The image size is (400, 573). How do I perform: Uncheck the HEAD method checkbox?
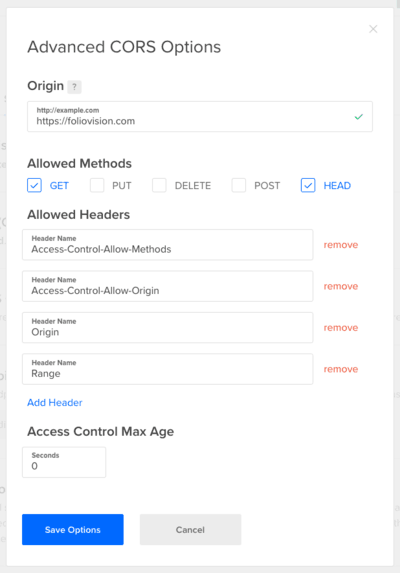pyautogui.click(x=308, y=185)
